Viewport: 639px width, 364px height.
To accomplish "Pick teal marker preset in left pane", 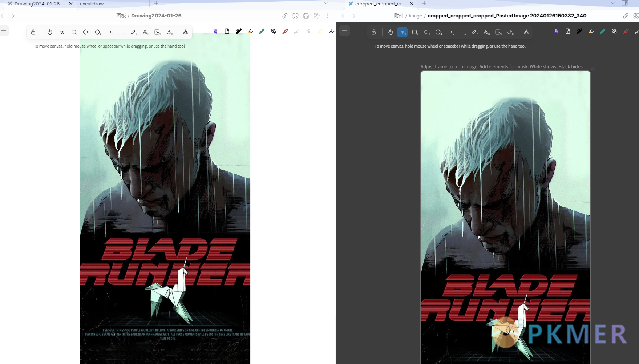I will point(262,32).
